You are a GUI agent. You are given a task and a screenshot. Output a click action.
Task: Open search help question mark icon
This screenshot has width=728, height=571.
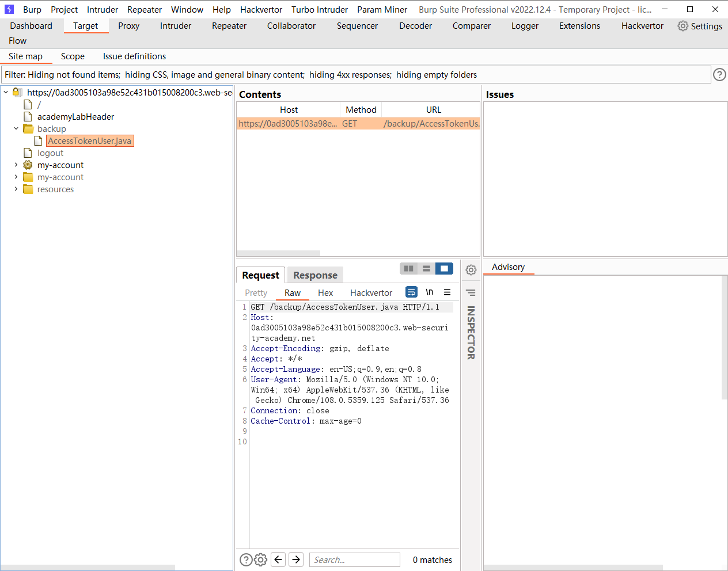pyautogui.click(x=246, y=559)
